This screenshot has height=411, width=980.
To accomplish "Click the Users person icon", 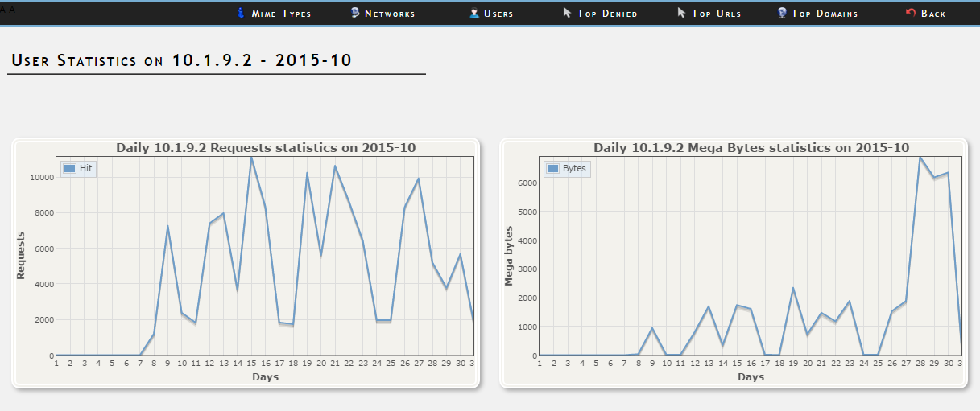I will (474, 13).
